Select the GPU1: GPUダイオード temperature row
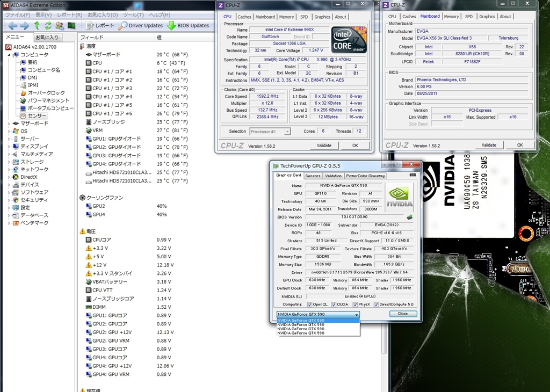The width and height of the screenshot is (550, 392). pos(137,139)
